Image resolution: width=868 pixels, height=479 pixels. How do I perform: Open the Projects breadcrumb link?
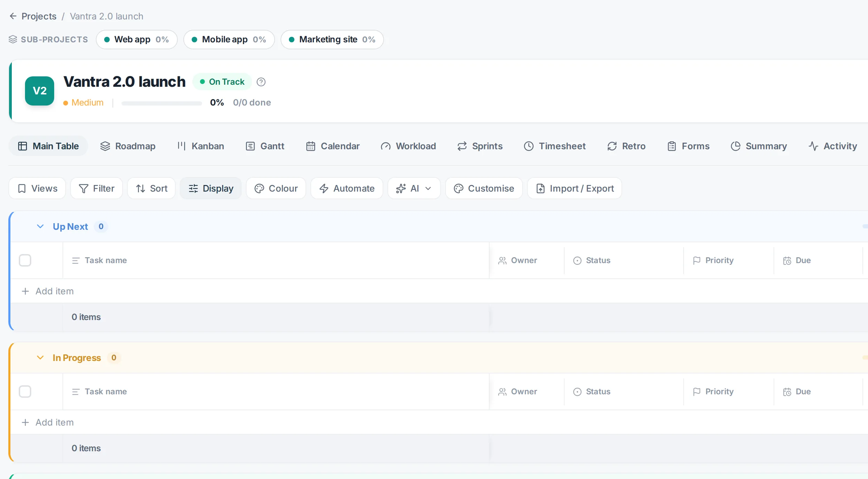click(x=39, y=16)
